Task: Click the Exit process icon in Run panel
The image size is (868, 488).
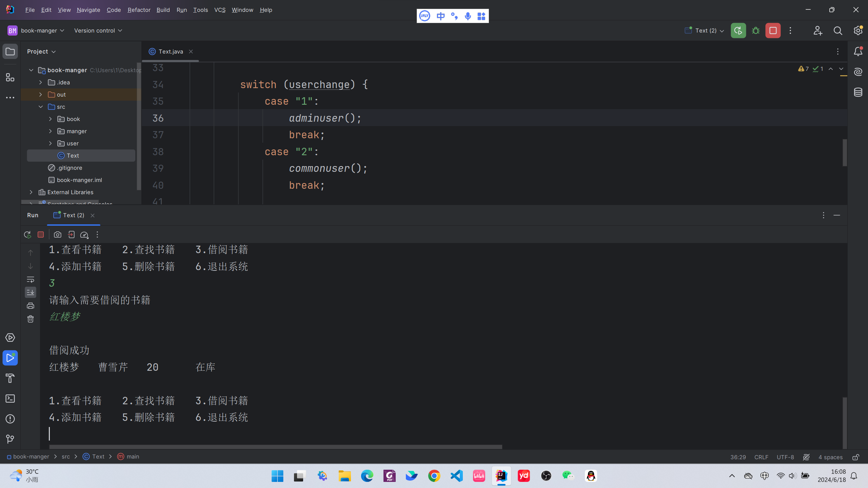Action: point(71,235)
